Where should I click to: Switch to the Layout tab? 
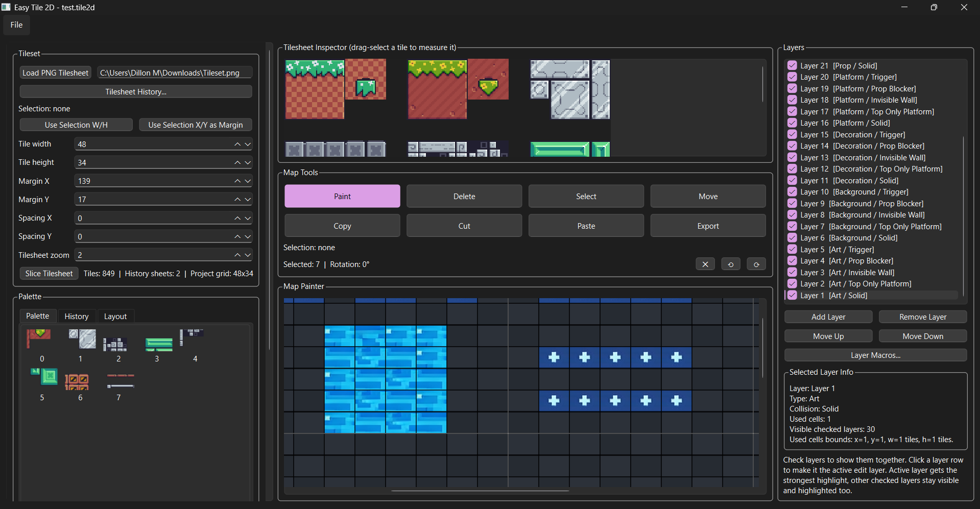tap(115, 317)
